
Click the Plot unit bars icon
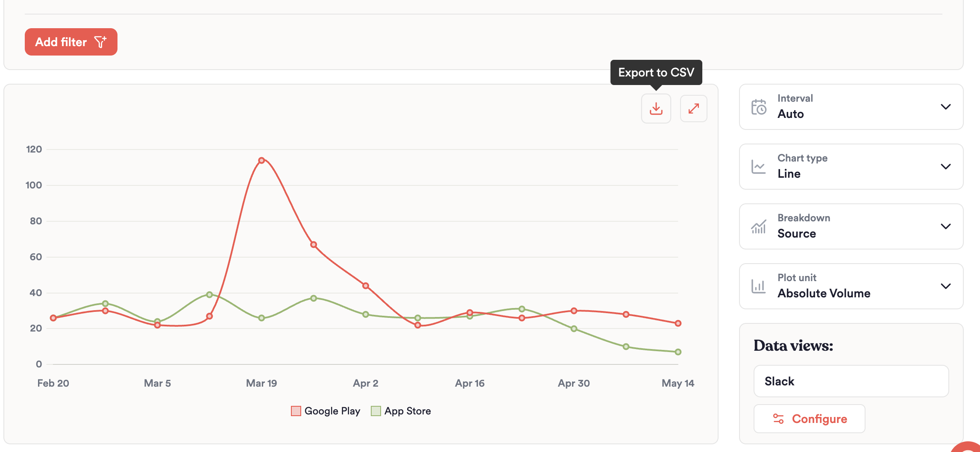click(x=759, y=286)
